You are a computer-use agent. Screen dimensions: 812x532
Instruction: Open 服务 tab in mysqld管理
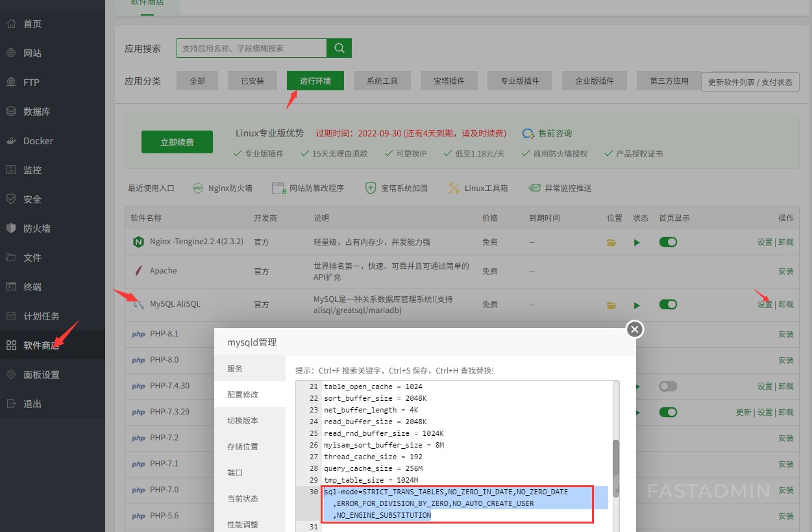250,368
